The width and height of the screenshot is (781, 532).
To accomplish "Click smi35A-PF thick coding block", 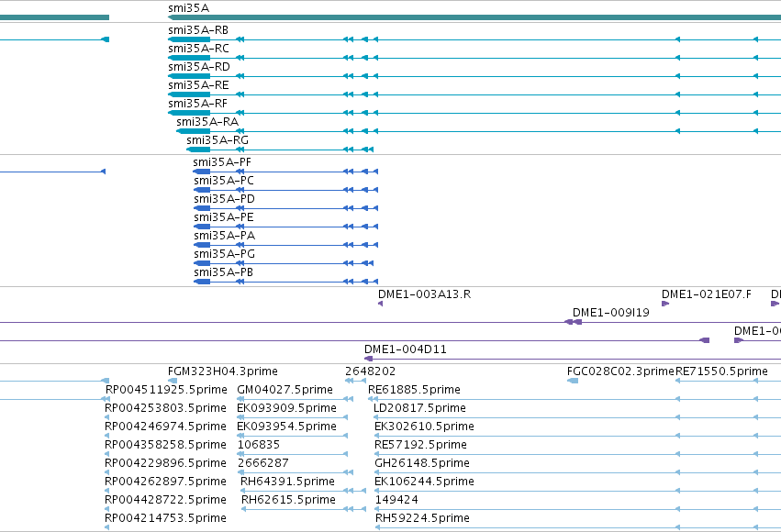I will coord(202,172).
